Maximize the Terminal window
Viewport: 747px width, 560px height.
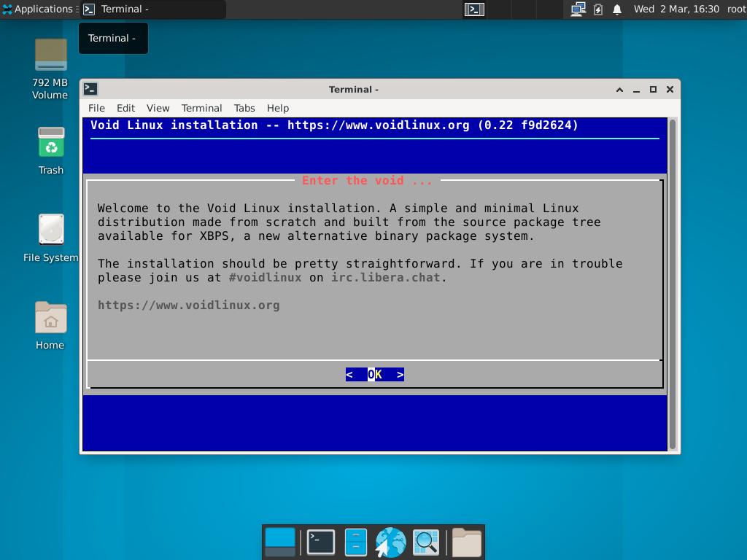tap(653, 90)
